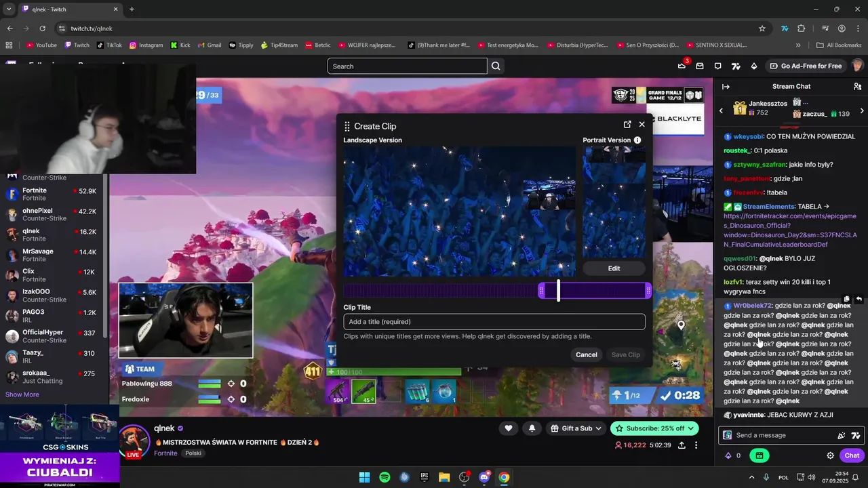Screen dimensions: 868x488
Task: Open the emote picker in chat input
Action: [x=842, y=435]
